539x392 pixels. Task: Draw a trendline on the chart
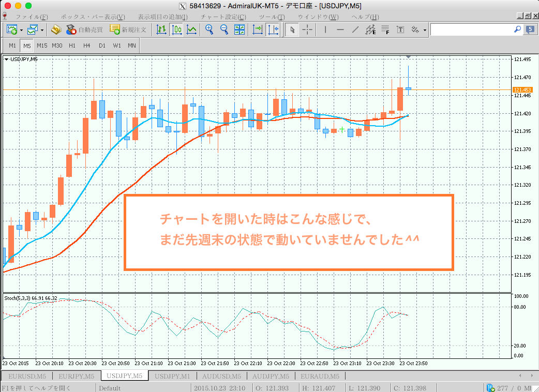(355, 29)
